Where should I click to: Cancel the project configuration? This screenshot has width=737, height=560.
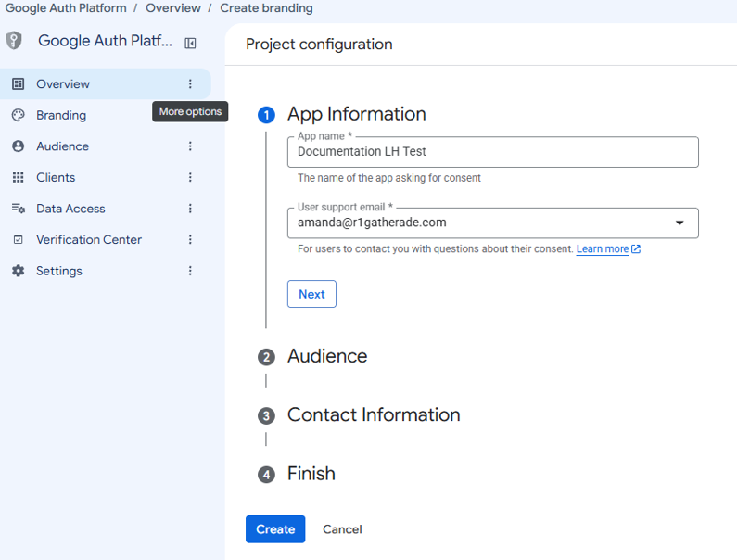coord(342,529)
